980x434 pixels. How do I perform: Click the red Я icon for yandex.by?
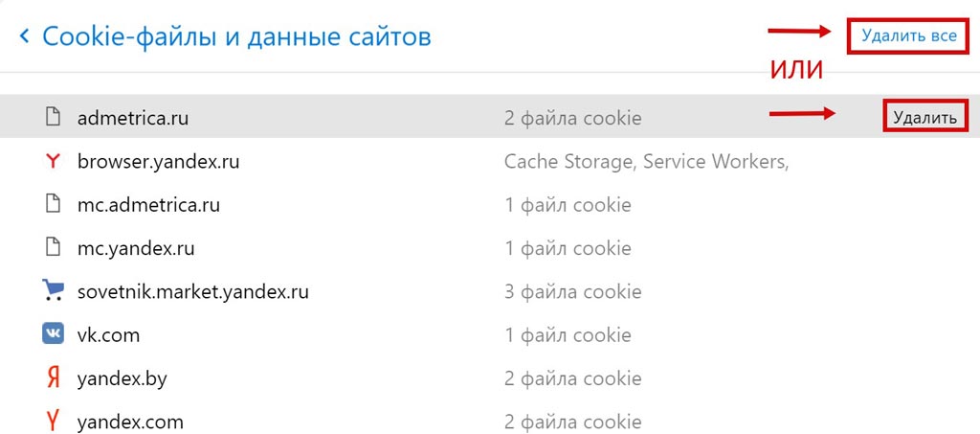tap(53, 378)
